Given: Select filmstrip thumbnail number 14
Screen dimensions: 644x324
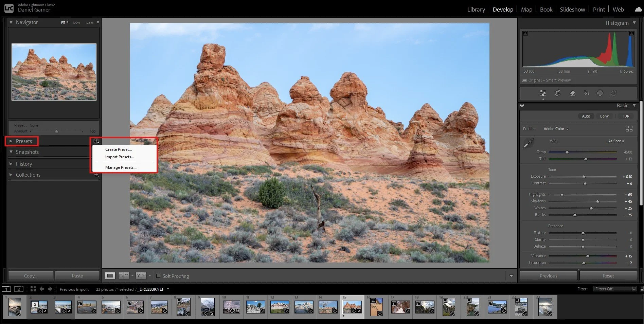Looking at the screenshot, I should coord(328,307).
